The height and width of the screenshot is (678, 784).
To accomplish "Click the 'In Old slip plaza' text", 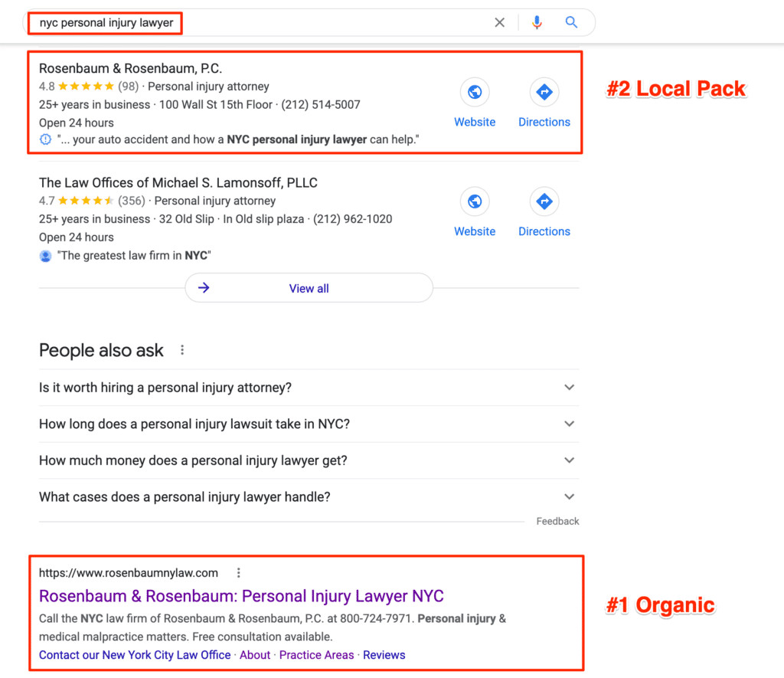I will click(263, 220).
